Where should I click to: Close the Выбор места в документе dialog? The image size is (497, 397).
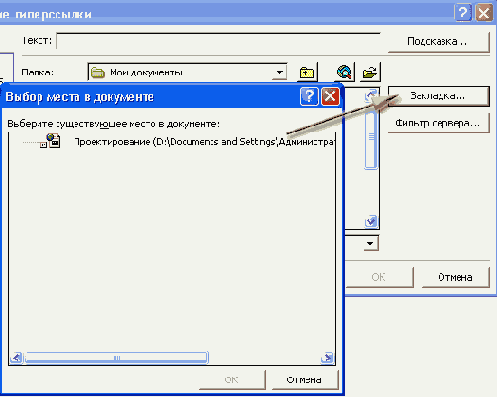click(330, 97)
